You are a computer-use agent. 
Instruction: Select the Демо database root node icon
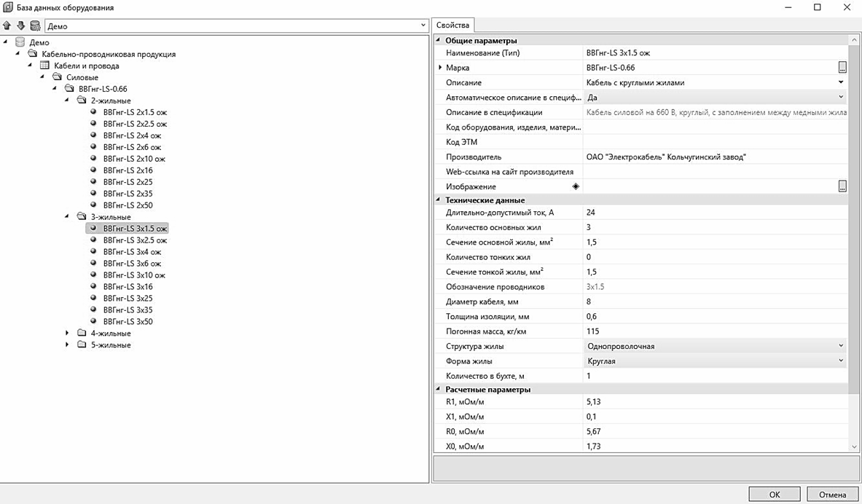coord(20,42)
